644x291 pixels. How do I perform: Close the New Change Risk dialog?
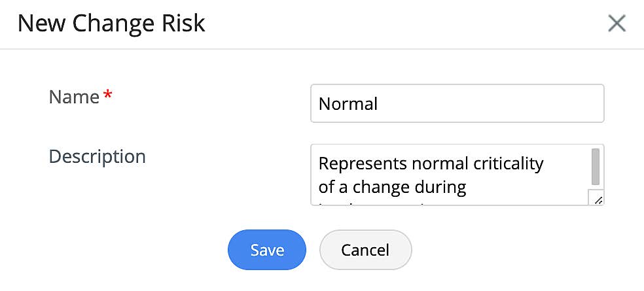[x=617, y=24]
